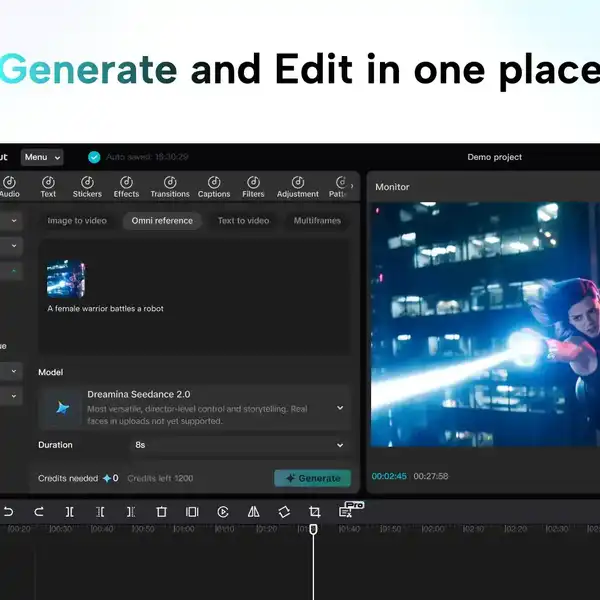Click the Rotate icon in timeline toolbar

click(x=284, y=511)
